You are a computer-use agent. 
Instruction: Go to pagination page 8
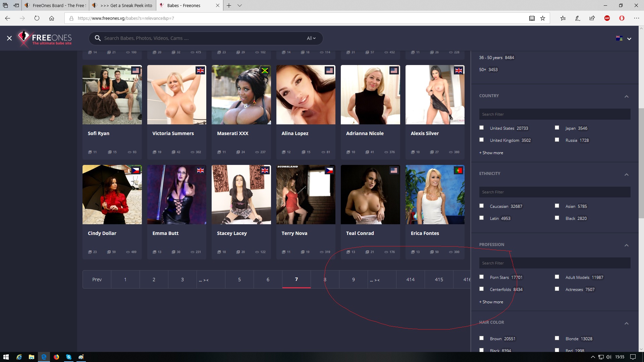pyautogui.click(x=325, y=280)
